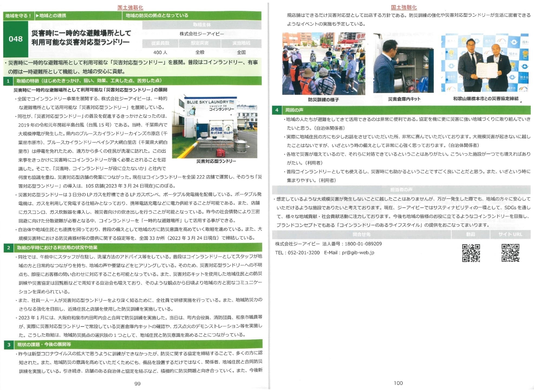This screenshot has height=392, width=534.
Task: Open the 橋本市 agreement signing photo
Action: (484, 63)
